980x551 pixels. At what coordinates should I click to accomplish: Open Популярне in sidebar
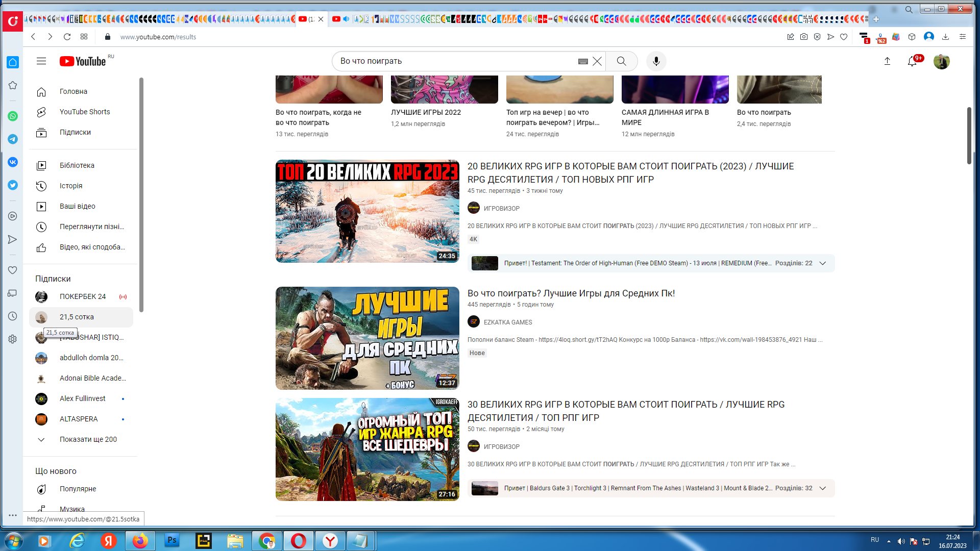coord(81,489)
